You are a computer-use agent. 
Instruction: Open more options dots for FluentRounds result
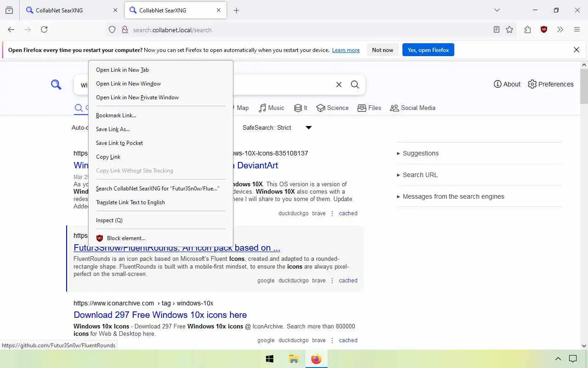(332, 281)
